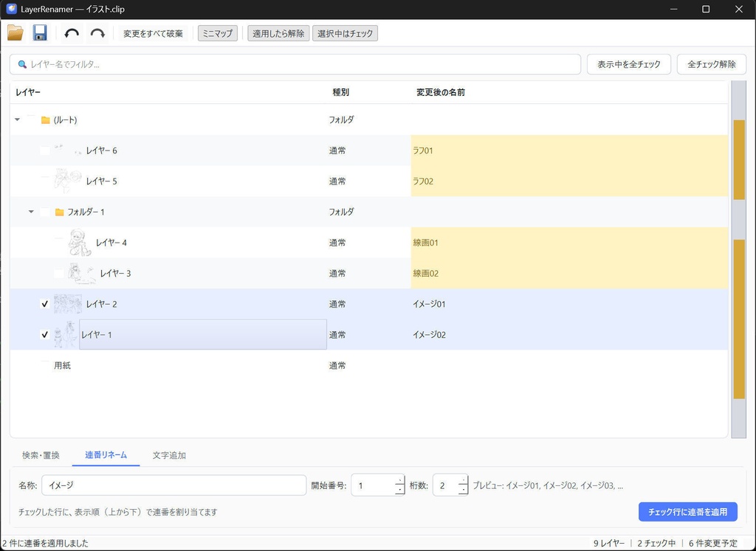The width and height of the screenshot is (756, 551).
Task: Increase 開始番号 with up arrow
Action: tap(399, 480)
